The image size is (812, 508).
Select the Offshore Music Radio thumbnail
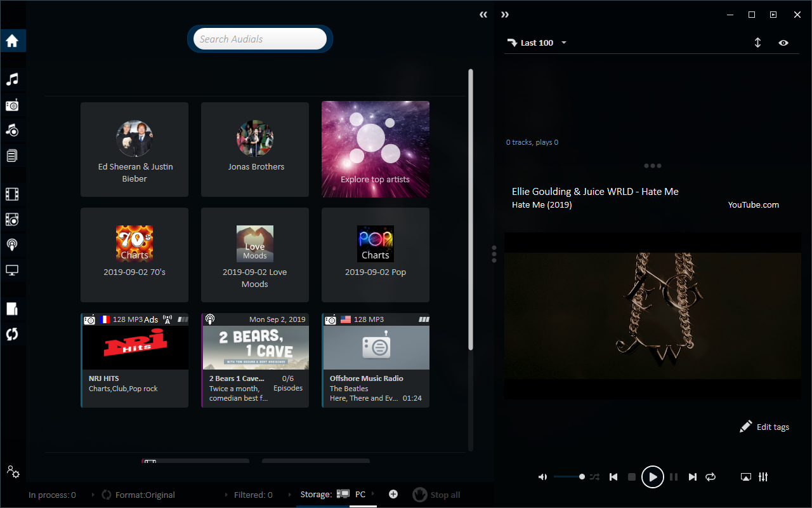(376, 348)
